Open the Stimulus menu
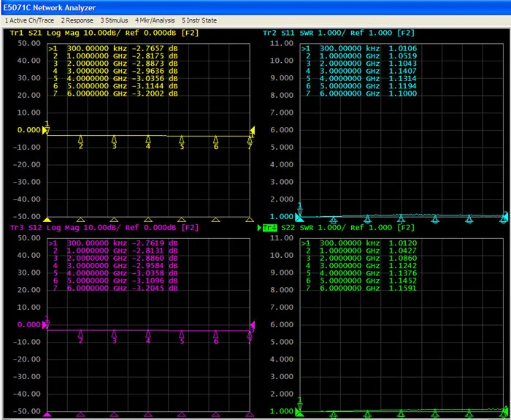Screen dimensions: 511x420 coord(115,20)
